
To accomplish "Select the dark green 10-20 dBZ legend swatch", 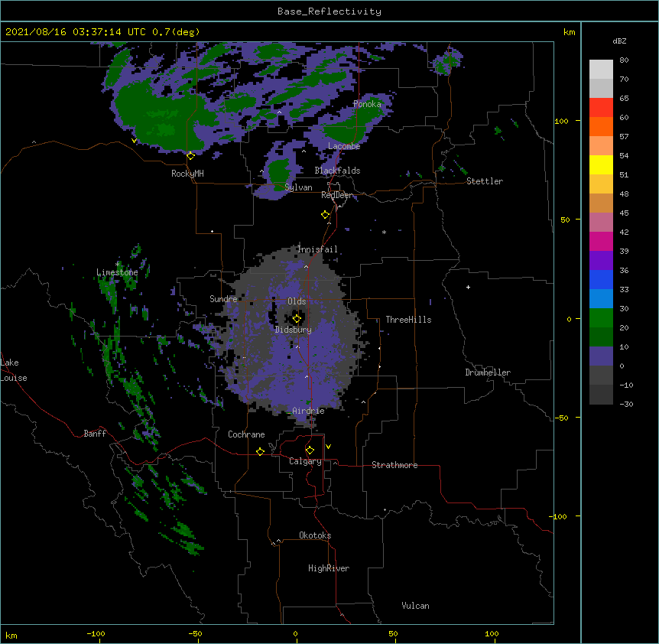I will coord(601,337).
